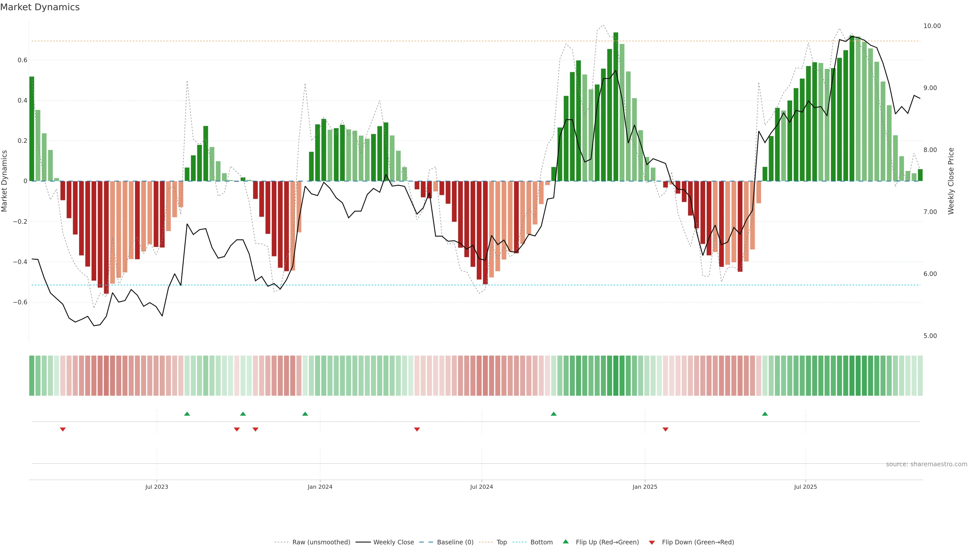The height and width of the screenshot is (551, 980).
Task: Click the Flip Up marker before Jan 2024
Action: point(305,414)
